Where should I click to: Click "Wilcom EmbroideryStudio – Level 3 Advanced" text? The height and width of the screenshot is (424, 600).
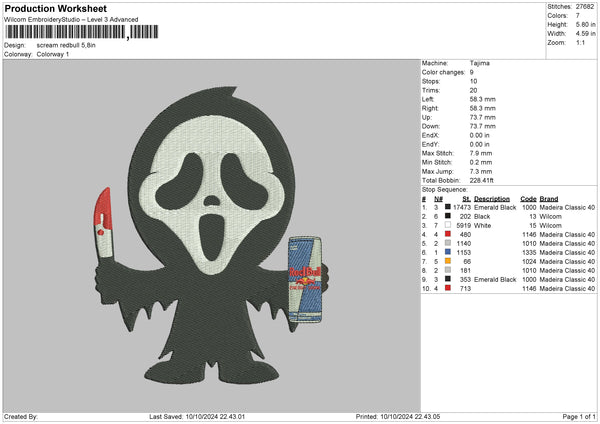(x=71, y=20)
